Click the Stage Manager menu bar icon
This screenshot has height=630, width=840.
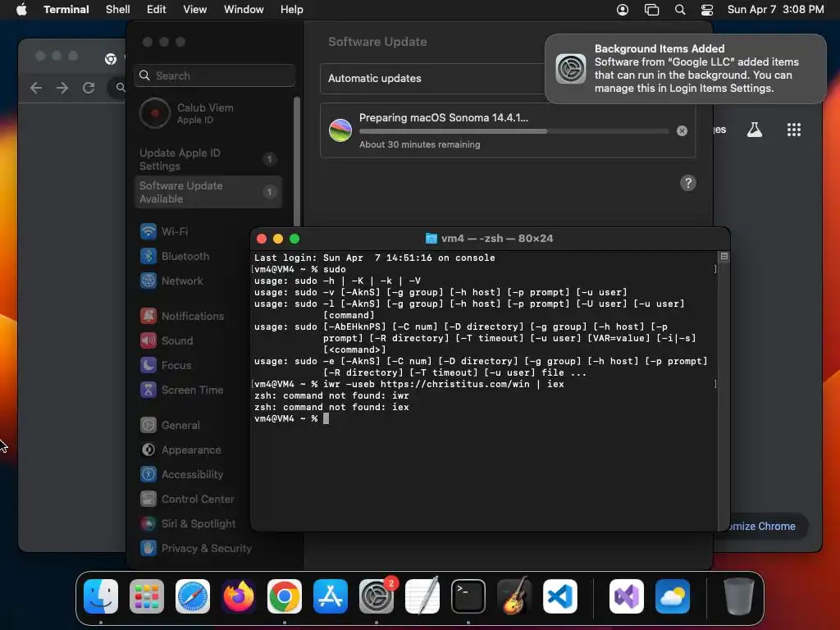[651, 10]
